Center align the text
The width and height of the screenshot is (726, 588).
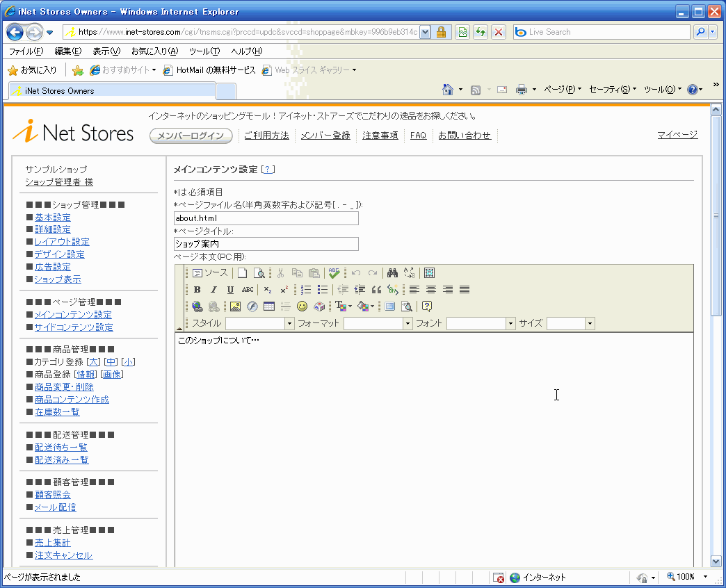(x=431, y=290)
